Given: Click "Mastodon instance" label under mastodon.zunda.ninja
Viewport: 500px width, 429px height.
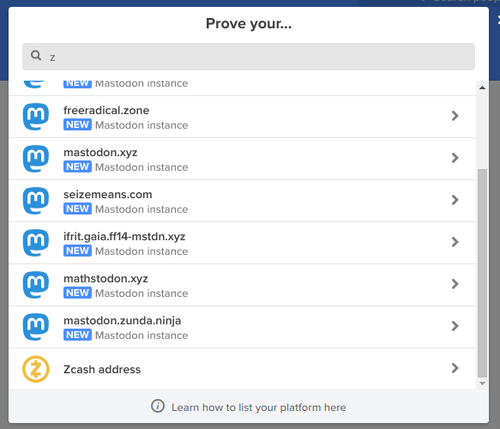Looking at the screenshot, I should coord(142,335).
